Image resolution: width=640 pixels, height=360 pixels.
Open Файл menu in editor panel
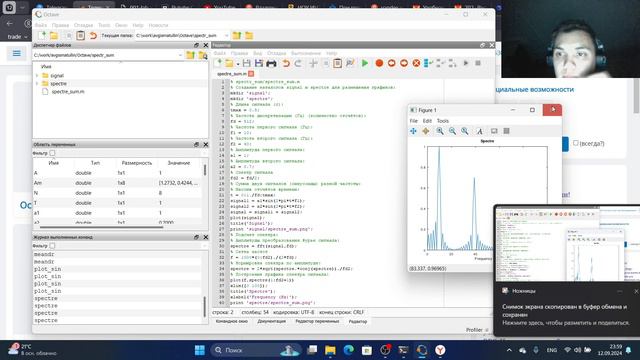[x=219, y=53]
